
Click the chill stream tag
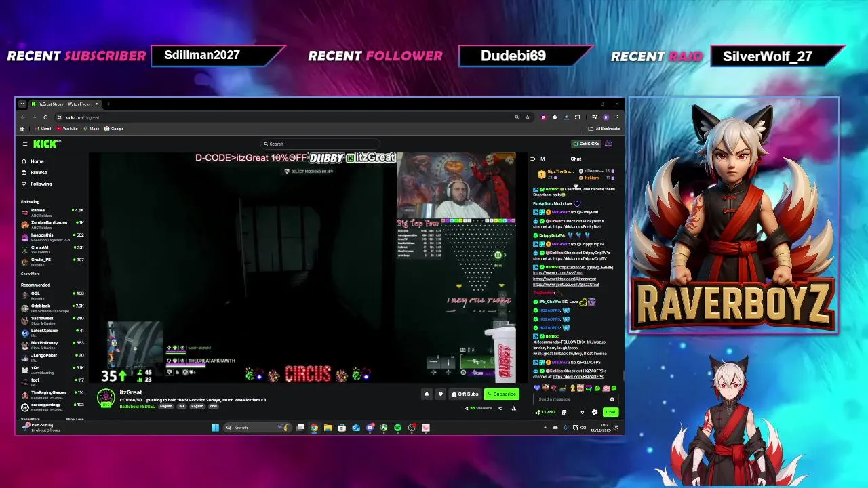tap(214, 407)
